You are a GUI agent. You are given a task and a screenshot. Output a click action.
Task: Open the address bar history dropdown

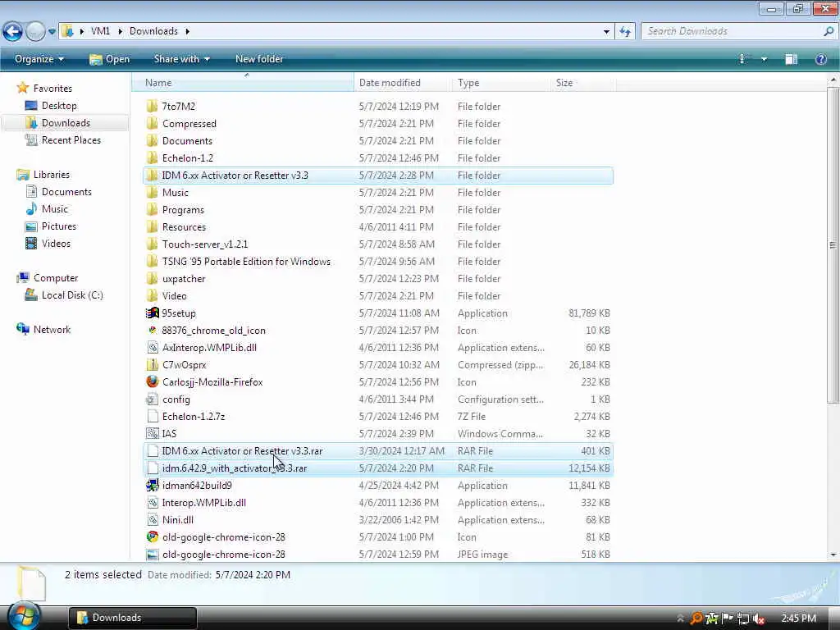point(606,32)
